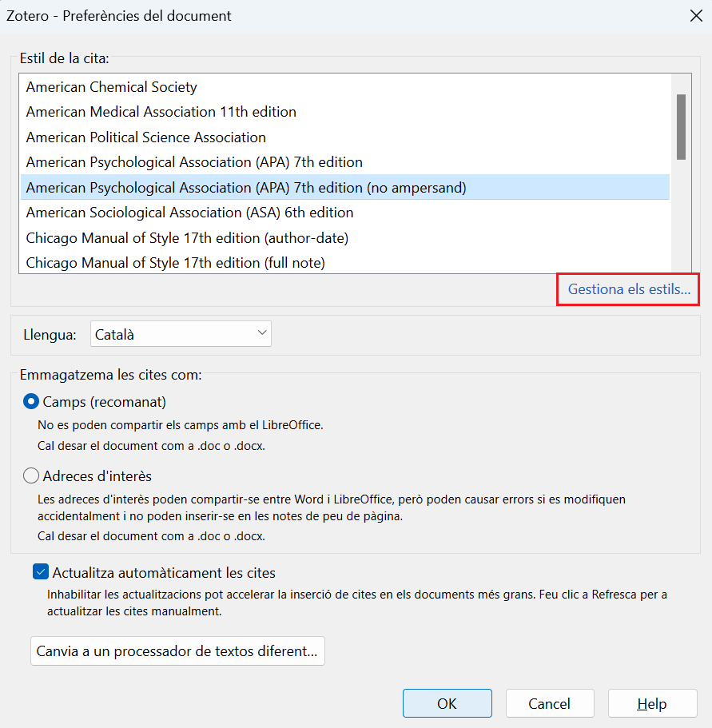Viewport: 712px width, 728px height.
Task: Choose American Sociological Association (ASA) 6th edition
Action: [x=345, y=213]
